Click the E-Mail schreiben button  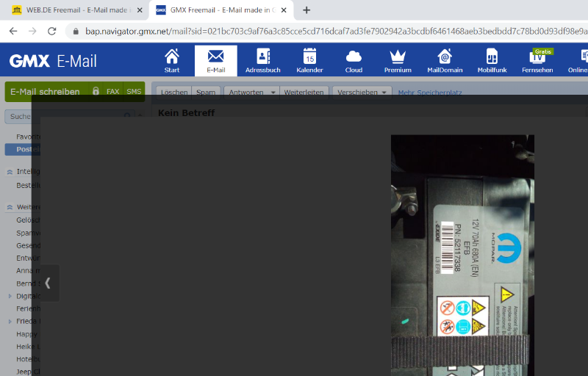coord(46,92)
